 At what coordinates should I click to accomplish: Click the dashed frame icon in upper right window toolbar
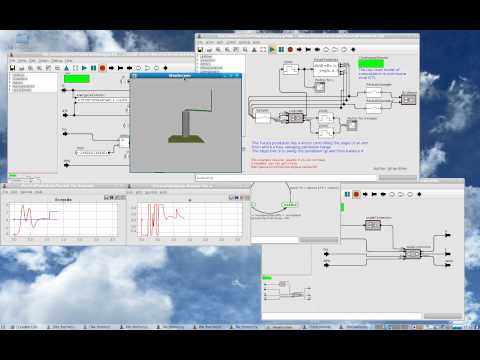(263, 50)
